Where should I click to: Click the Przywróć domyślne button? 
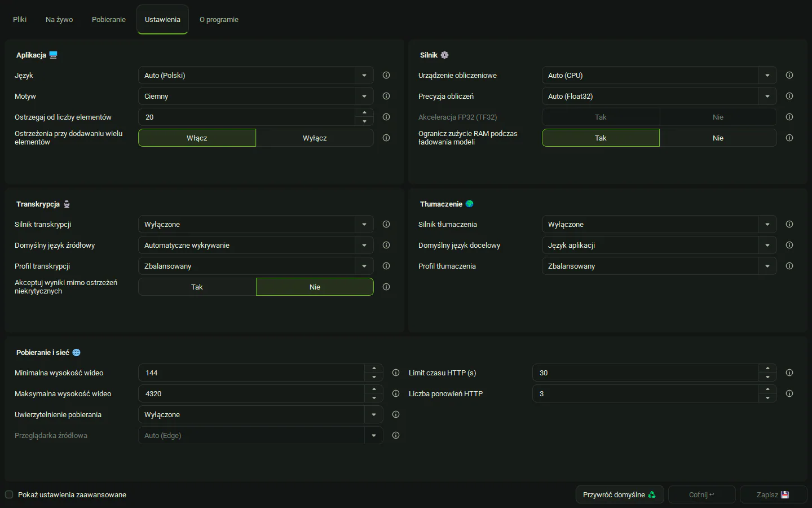click(x=620, y=494)
